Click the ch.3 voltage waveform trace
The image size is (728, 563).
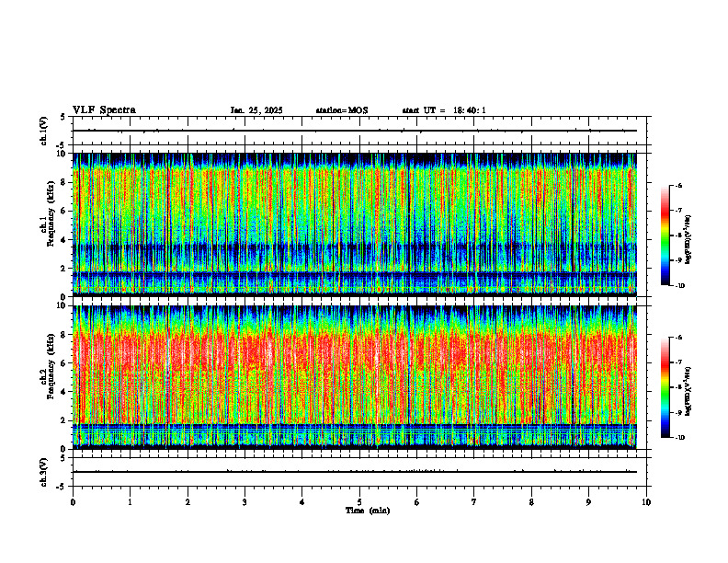(355, 472)
